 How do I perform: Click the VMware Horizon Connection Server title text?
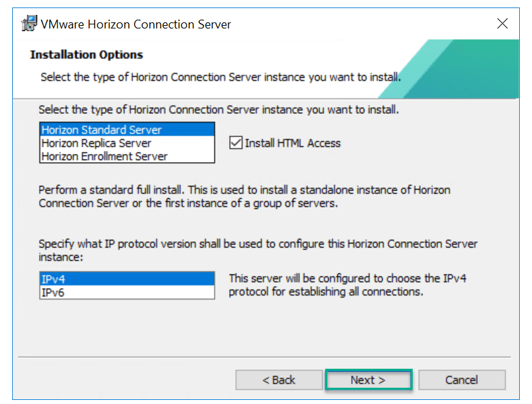[x=136, y=24]
